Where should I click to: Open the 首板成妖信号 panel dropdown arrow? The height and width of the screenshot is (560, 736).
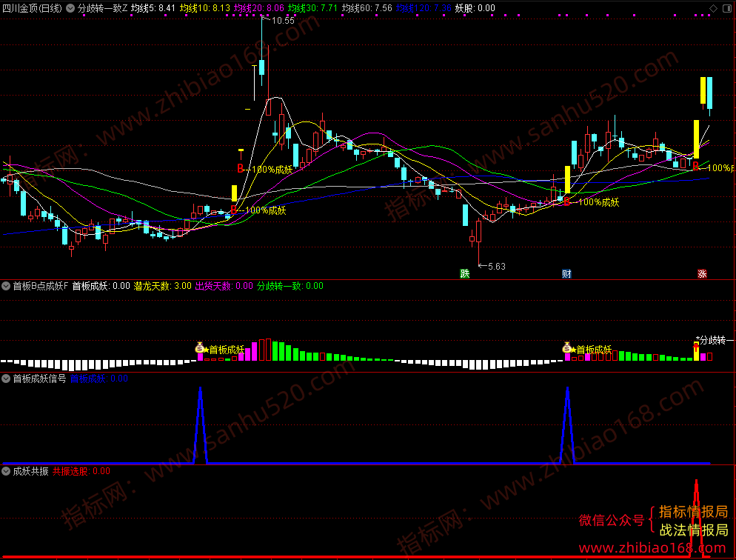coord(6,379)
